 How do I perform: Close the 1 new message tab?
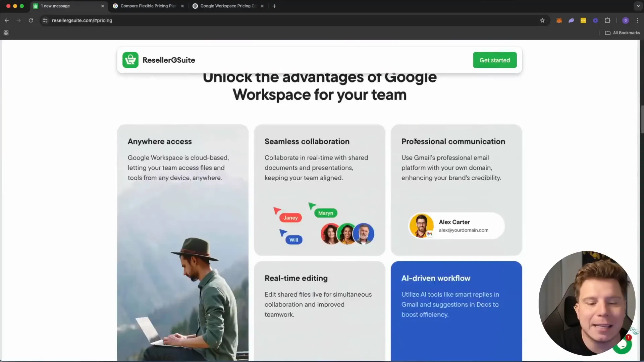[x=103, y=6]
